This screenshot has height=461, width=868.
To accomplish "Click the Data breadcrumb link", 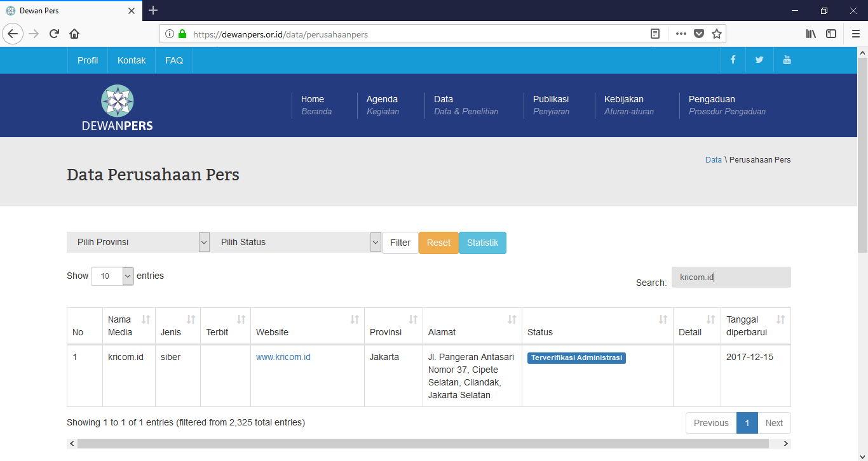I will coord(714,160).
